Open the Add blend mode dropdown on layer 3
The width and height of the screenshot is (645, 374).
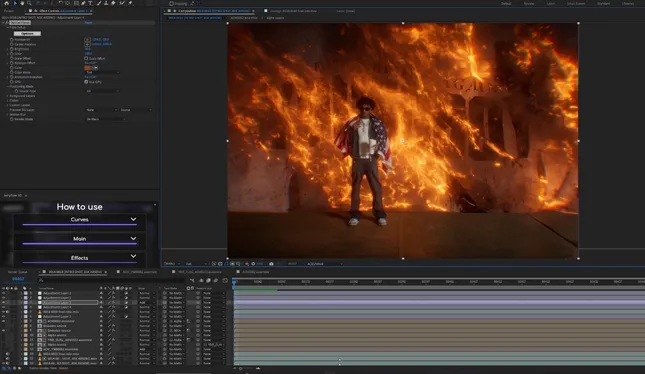pyautogui.click(x=146, y=302)
